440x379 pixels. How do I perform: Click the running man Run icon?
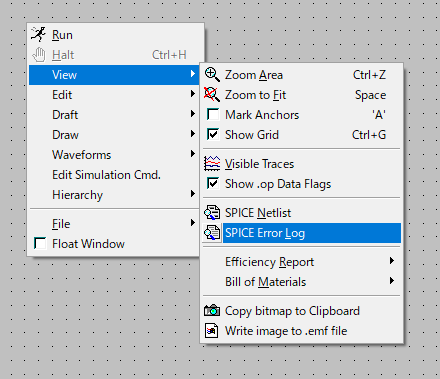(38, 34)
